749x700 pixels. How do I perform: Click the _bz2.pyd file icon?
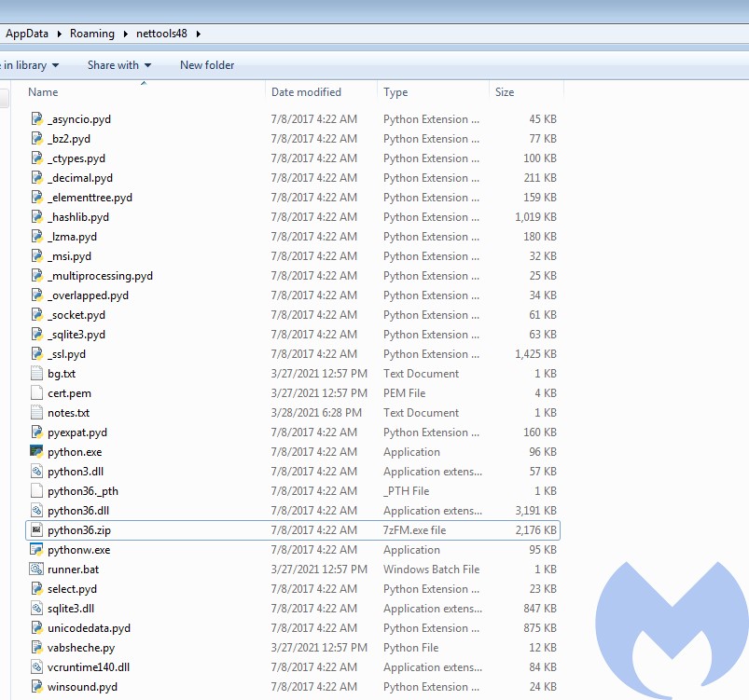pos(36,138)
